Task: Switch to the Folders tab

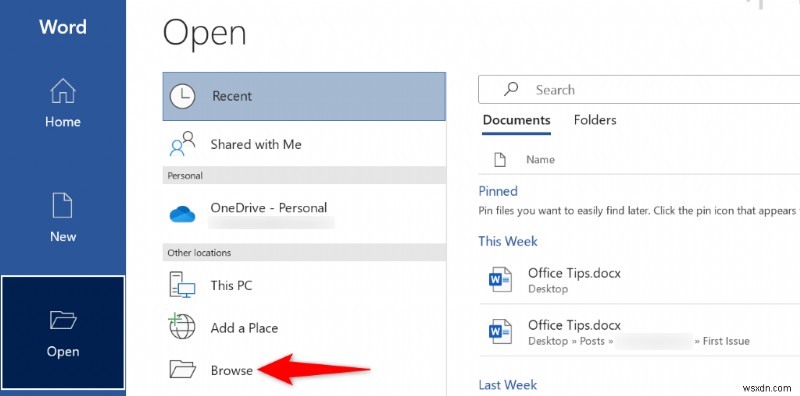Action: pos(595,120)
